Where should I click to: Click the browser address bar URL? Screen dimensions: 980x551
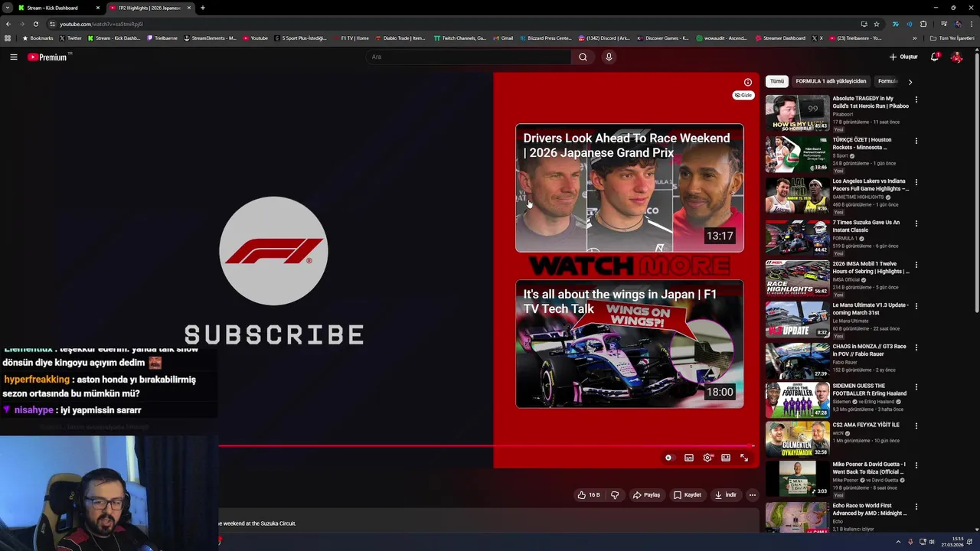coord(101,24)
